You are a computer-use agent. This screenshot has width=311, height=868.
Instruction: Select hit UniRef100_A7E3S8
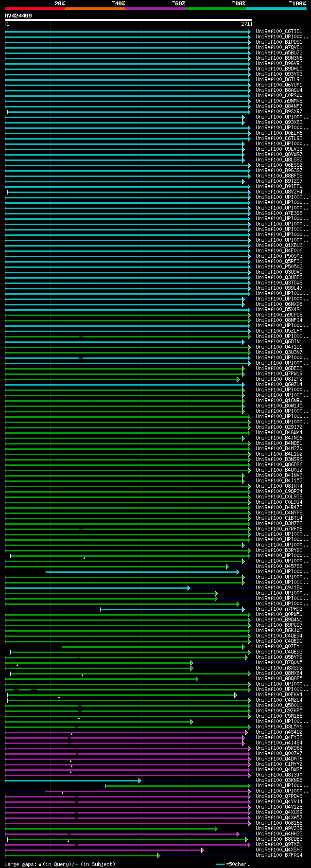click(279, 213)
